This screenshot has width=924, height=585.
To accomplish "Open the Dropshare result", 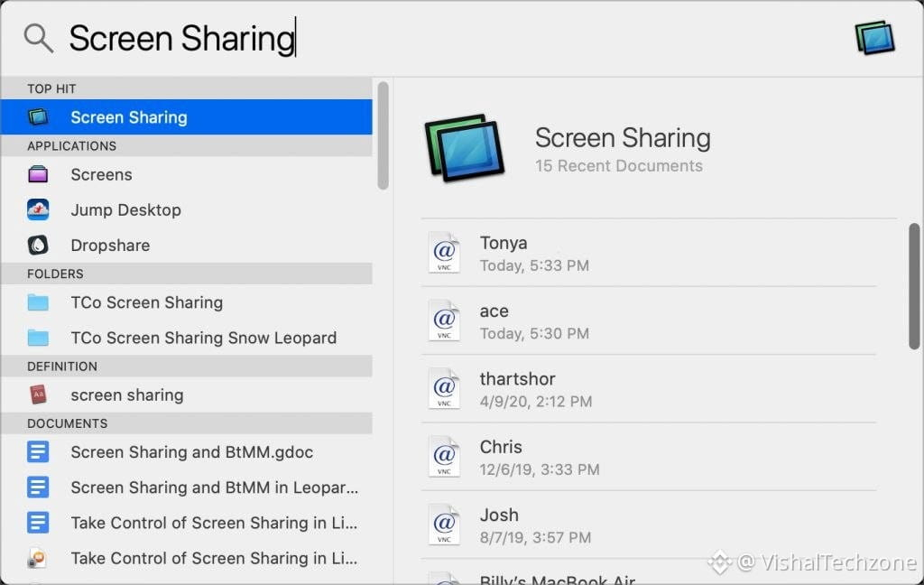I will (186, 246).
